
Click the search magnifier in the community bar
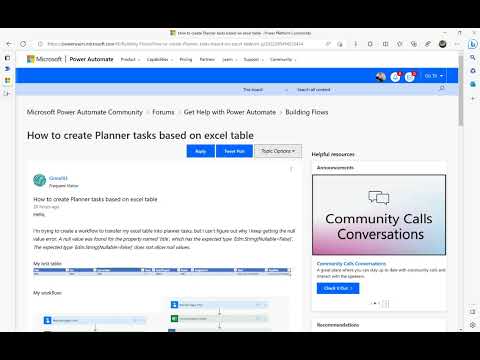[442, 88]
